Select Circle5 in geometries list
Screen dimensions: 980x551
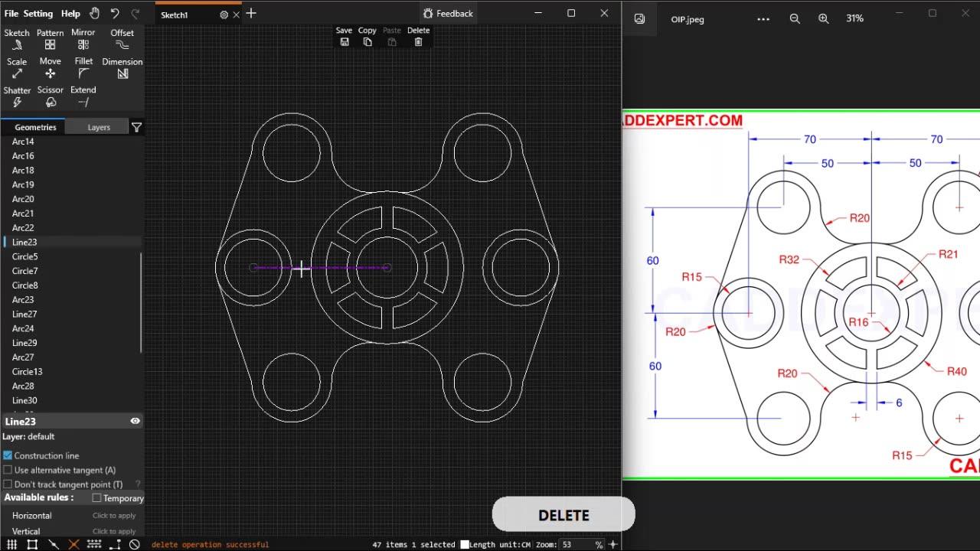point(24,256)
